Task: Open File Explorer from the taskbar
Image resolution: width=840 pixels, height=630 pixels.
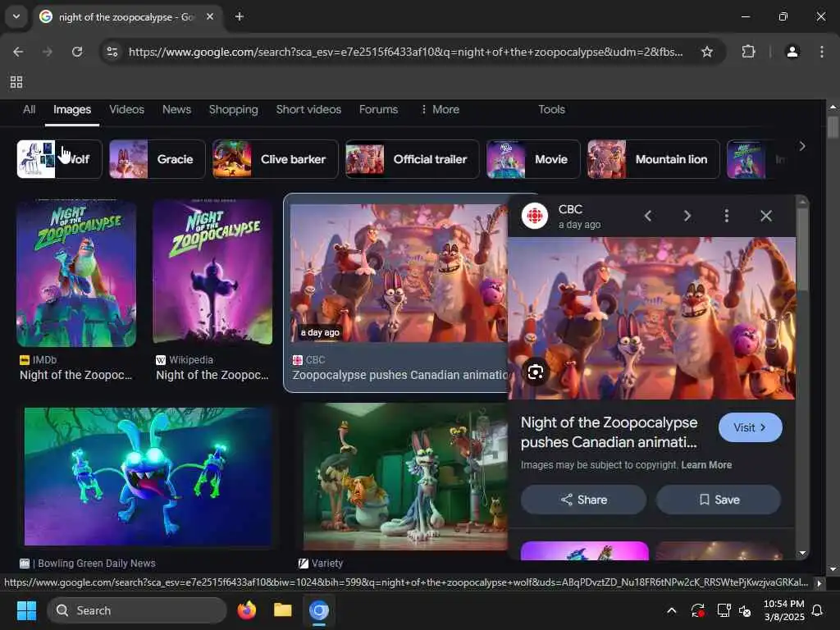Action: tap(282, 610)
